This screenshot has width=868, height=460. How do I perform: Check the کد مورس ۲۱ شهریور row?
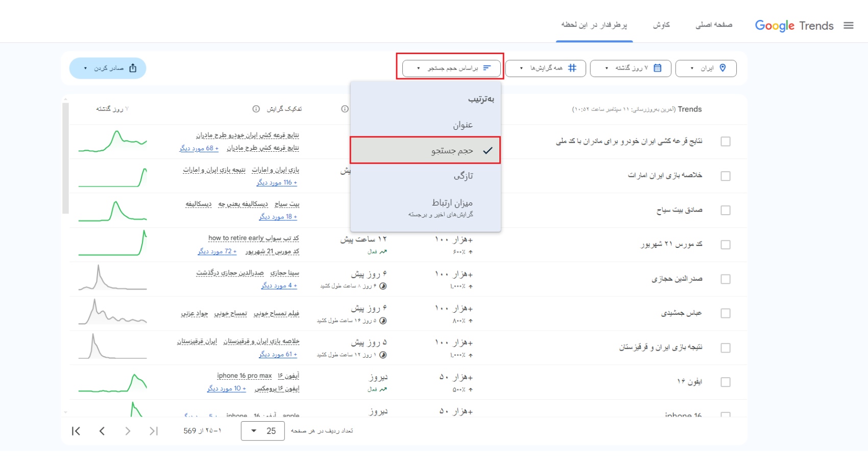pyautogui.click(x=725, y=245)
